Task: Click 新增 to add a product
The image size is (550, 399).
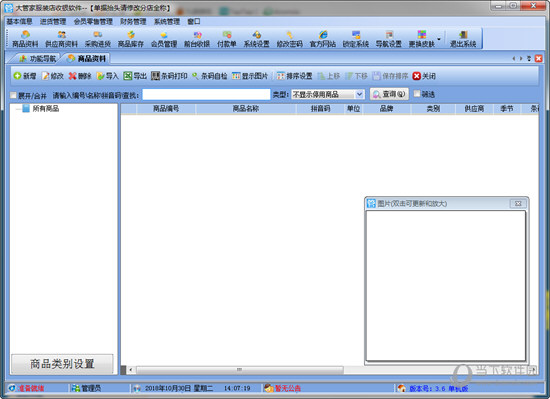Action: (25, 76)
